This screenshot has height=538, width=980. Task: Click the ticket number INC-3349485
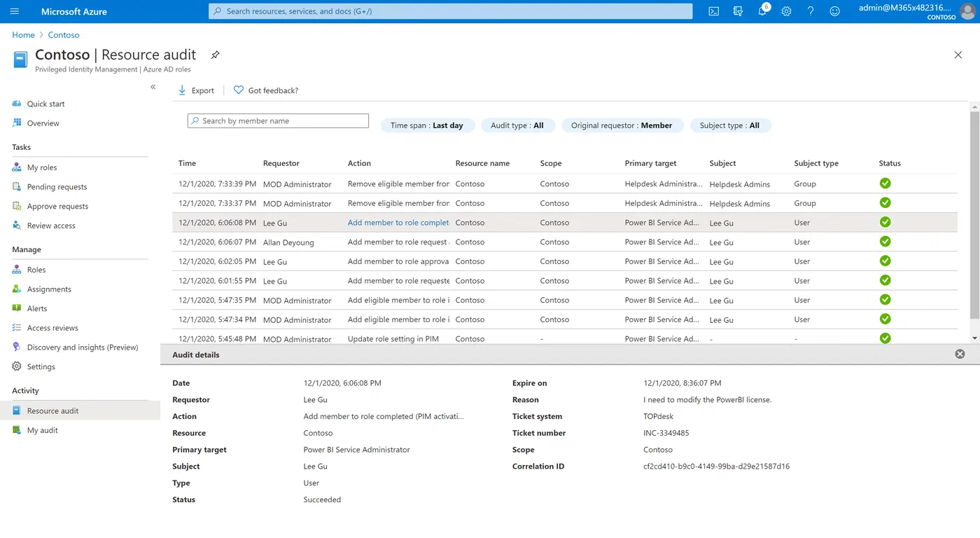[666, 433]
